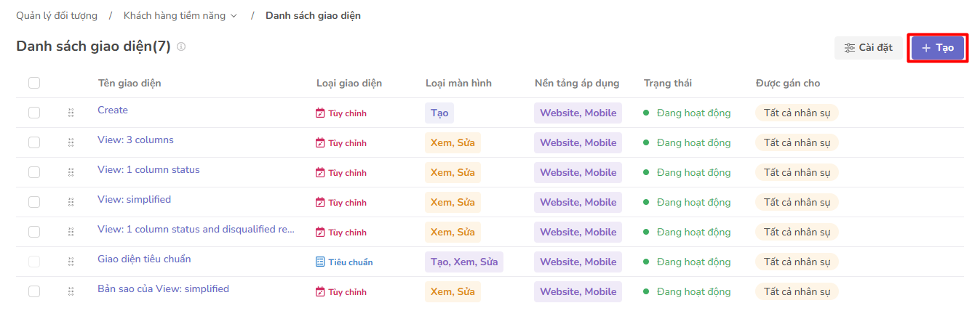Tick checkbox for Bản sao của View: simplified
The width and height of the screenshot is (980, 311).
(34, 291)
